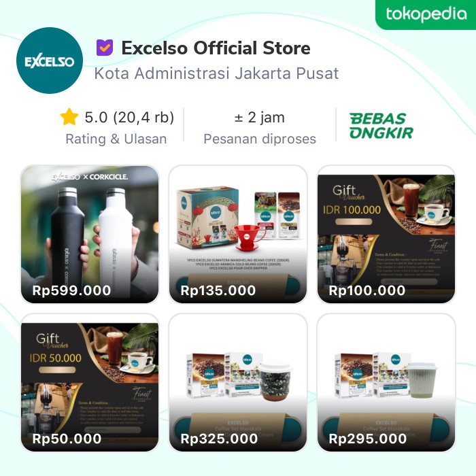This screenshot has height=476, width=476.
Task: Click the tokopedia logo badge
Action: coord(426,14)
